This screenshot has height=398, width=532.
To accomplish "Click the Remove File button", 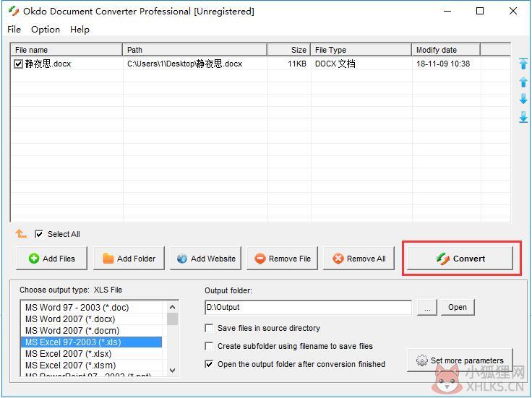I will pyautogui.click(x=283, y=259).
